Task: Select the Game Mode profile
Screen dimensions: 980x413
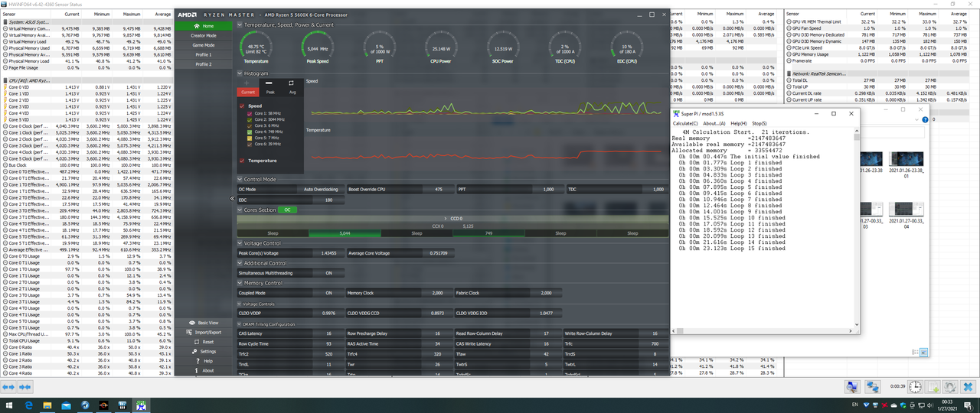Action: tap(204, 45)
